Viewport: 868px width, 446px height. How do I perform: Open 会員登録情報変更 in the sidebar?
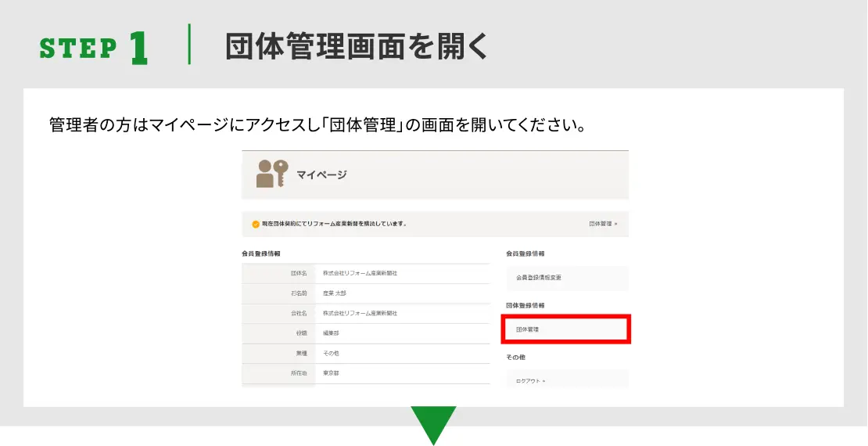point(568,278)
